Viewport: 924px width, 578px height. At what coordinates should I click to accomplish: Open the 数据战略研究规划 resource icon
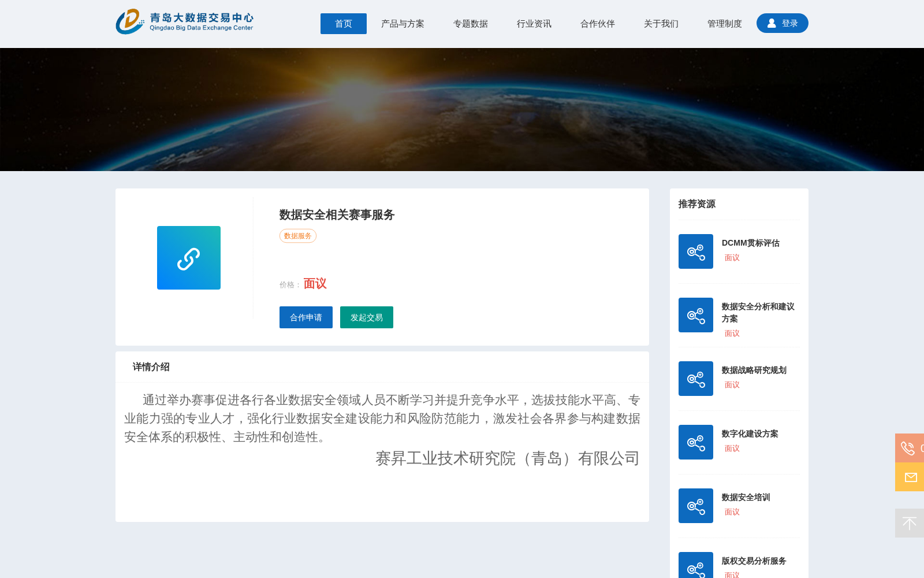(696, 379)
